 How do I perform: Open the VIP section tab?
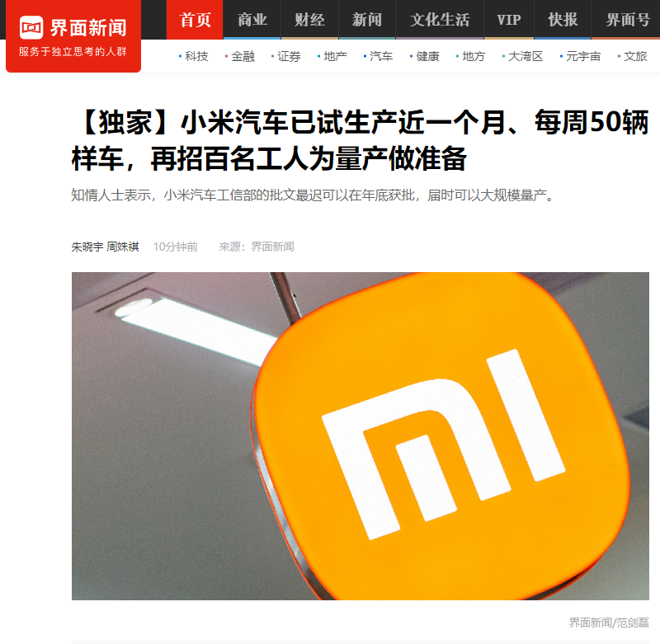coord(509,20)
